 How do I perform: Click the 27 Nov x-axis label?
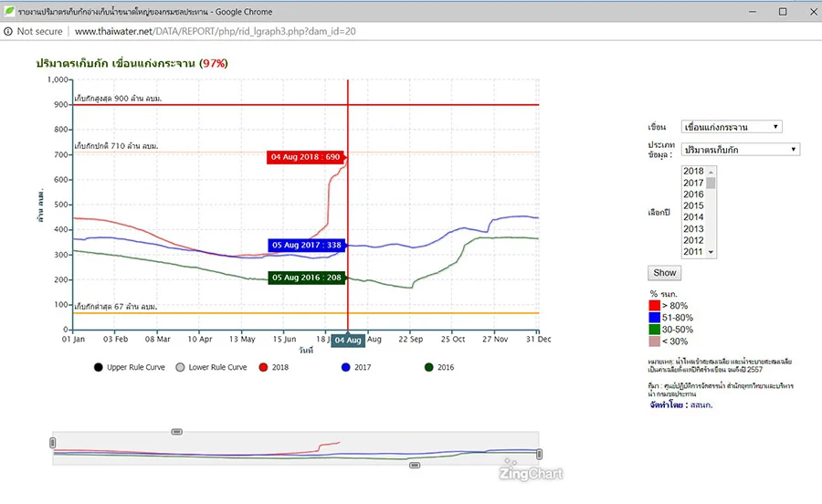(495, 340)
